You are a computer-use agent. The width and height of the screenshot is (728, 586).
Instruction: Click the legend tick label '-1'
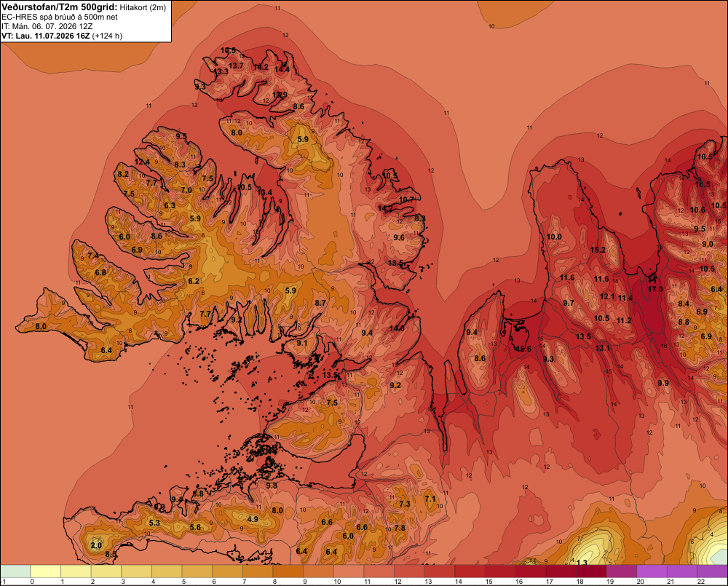click(x=3, y=582)
